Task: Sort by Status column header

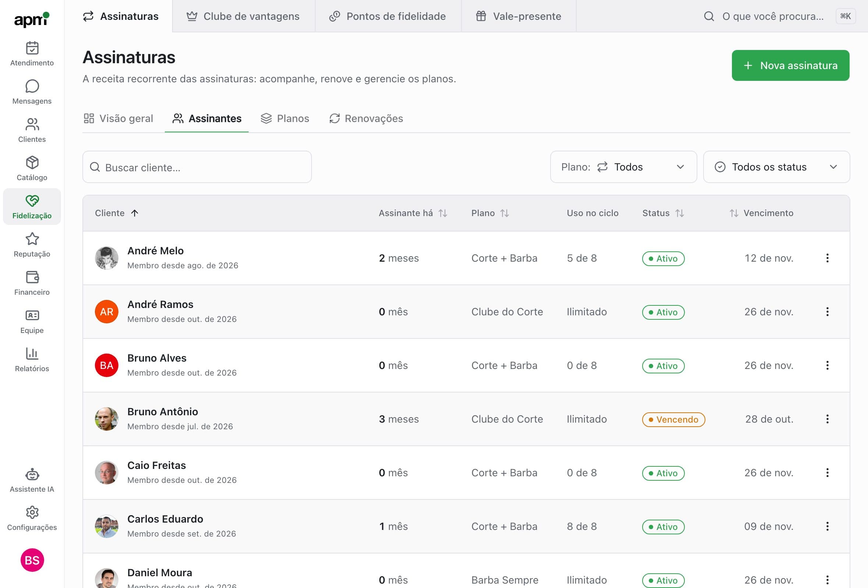Action: pyautogui.click(x=663, y=213)
